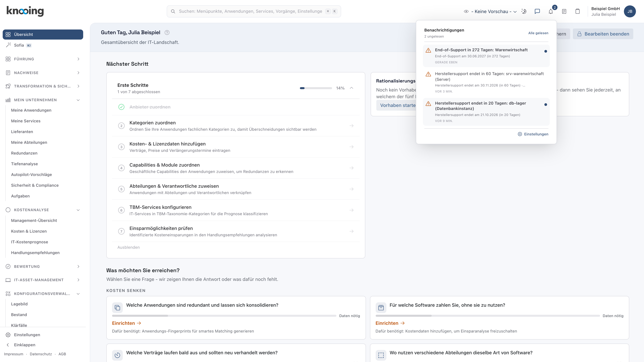
Task: Click the progress bar on unused software card
Action: click(x=488, y=316)
